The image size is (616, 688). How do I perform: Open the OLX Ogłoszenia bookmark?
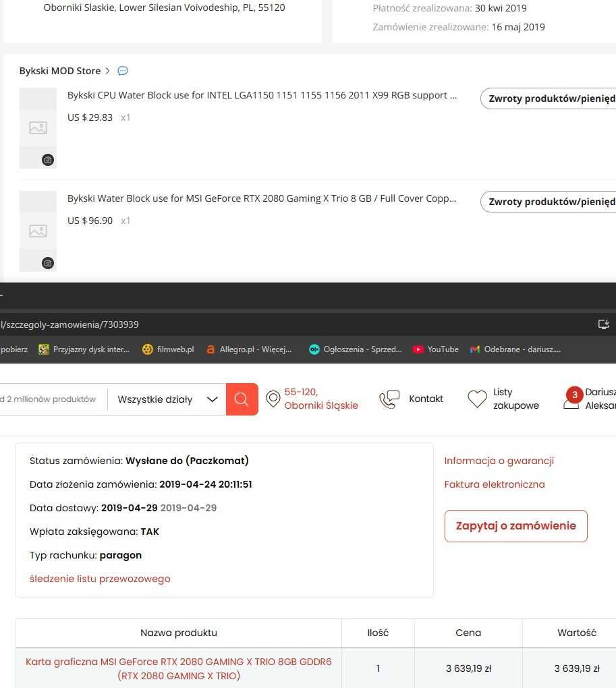point(356,349)
